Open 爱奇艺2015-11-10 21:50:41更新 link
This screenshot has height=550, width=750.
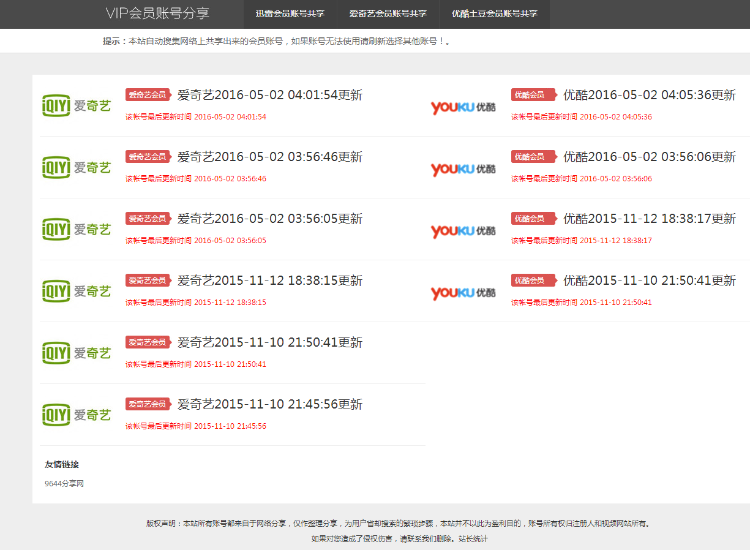[270, 342]
